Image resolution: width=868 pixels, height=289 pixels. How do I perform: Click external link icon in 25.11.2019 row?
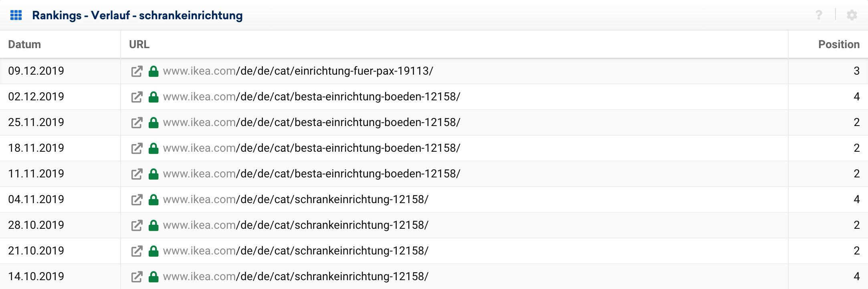[x=137, y=123]
